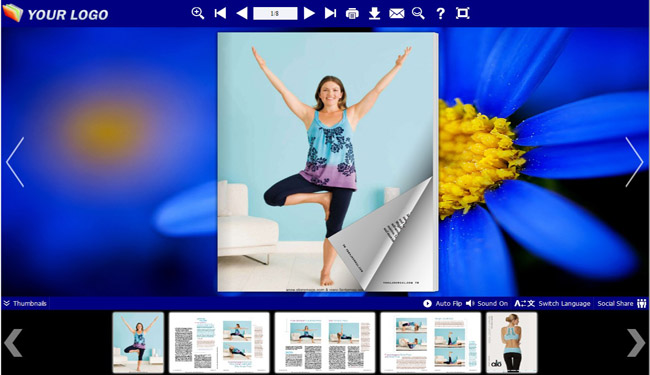Click the YOUR LOGO book icon
This screenshot has height=375, width=650.
(x=13, y=13)
